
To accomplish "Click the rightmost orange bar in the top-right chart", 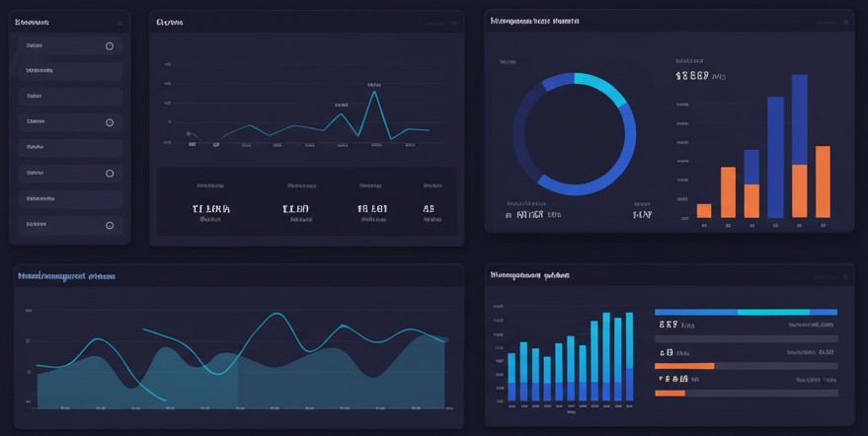I will (x=823, y=182).
